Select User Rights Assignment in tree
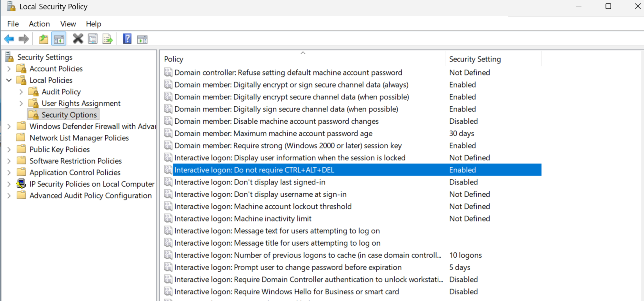Screen dimensions: 644x301 click(x=81, y=103)
